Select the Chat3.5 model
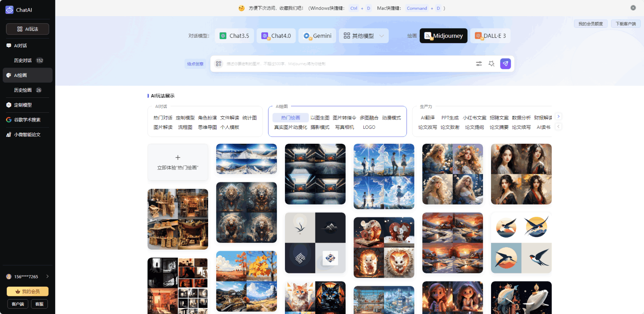 click(x=234, y=36)
